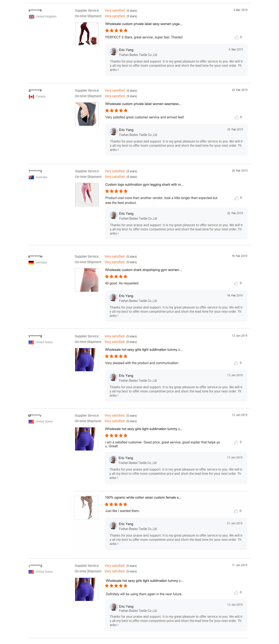Click thumbs-up on 'Very satisfied great customer service' review
This screenshot has width=279, height=644.
236,117
